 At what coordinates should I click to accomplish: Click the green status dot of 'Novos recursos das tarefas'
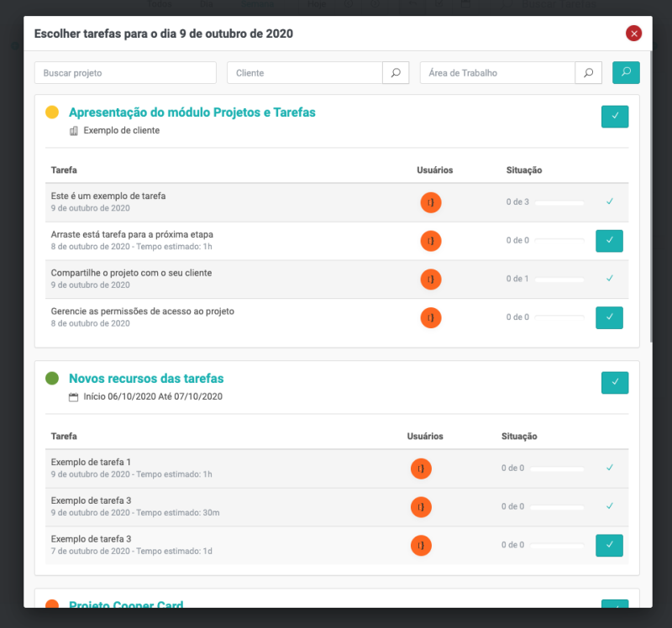click(52, 379)
